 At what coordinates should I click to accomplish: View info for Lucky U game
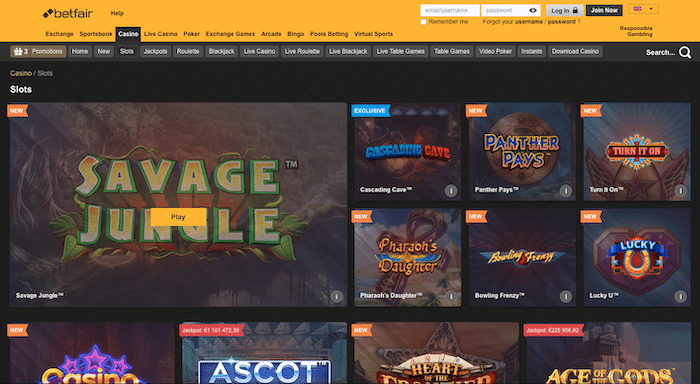pos(680,296)
